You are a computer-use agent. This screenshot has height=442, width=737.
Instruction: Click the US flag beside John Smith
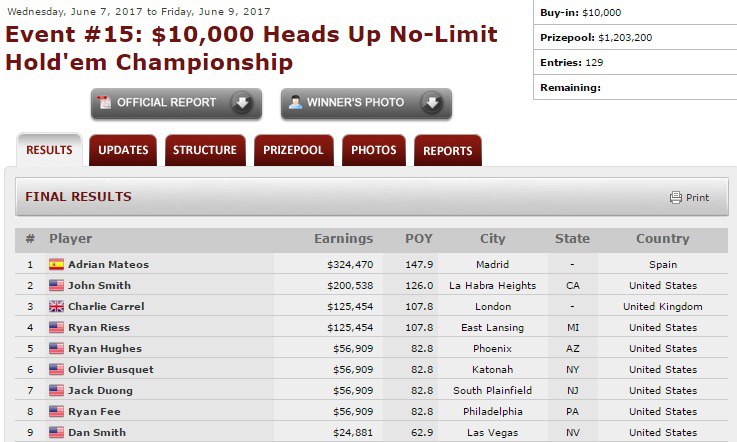(57, 286)
